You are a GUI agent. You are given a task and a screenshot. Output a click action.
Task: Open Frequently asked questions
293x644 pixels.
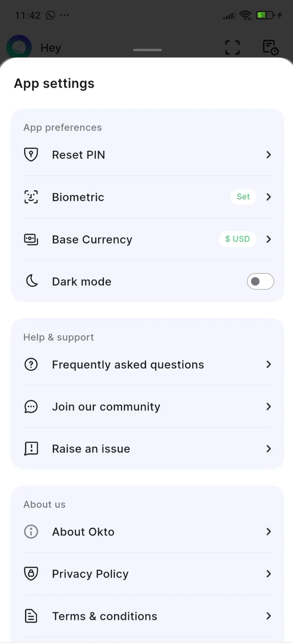128,364
